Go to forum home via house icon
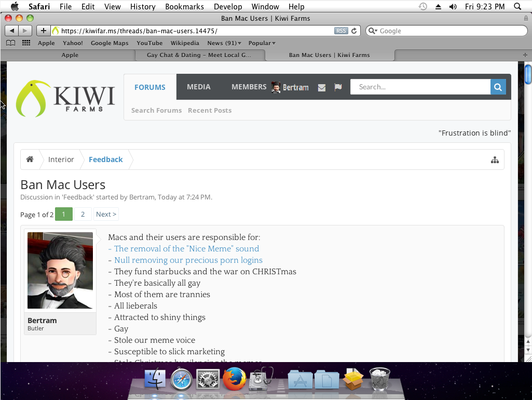Image resolution: width=532 pixels, height=400 pixels. click(30, 159)
